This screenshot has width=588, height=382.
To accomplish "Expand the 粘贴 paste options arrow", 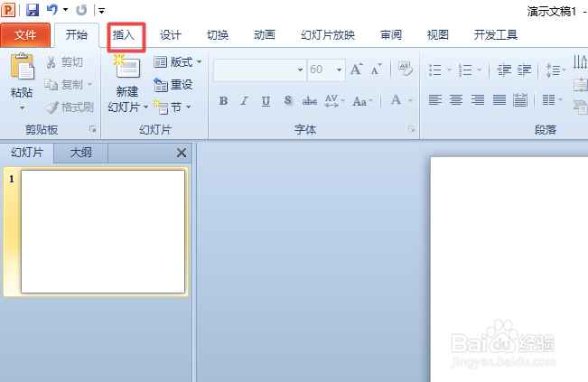I will click(22, 108).
